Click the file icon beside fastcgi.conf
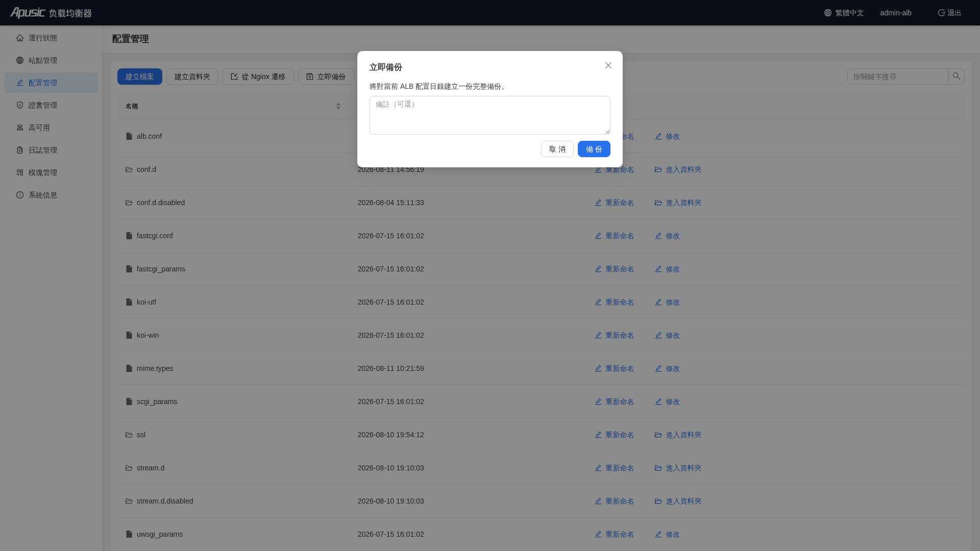 click(129, 236)
